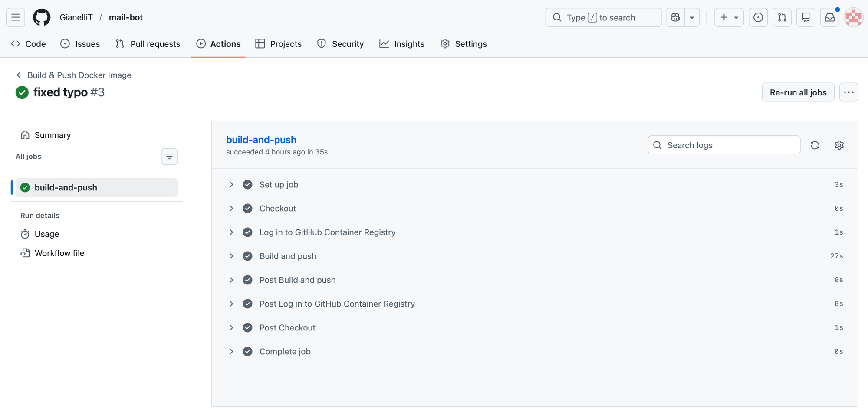
Task: Switch to the Insights tab
Action: 402,44
